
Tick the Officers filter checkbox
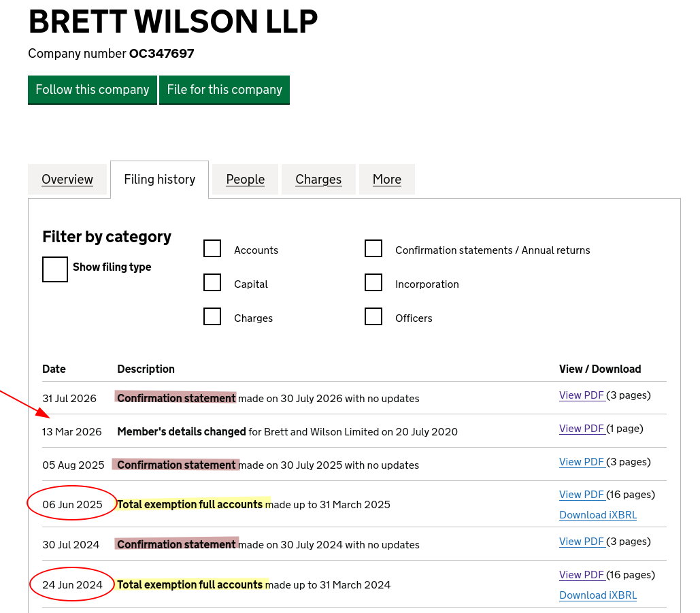coord(373,316)
